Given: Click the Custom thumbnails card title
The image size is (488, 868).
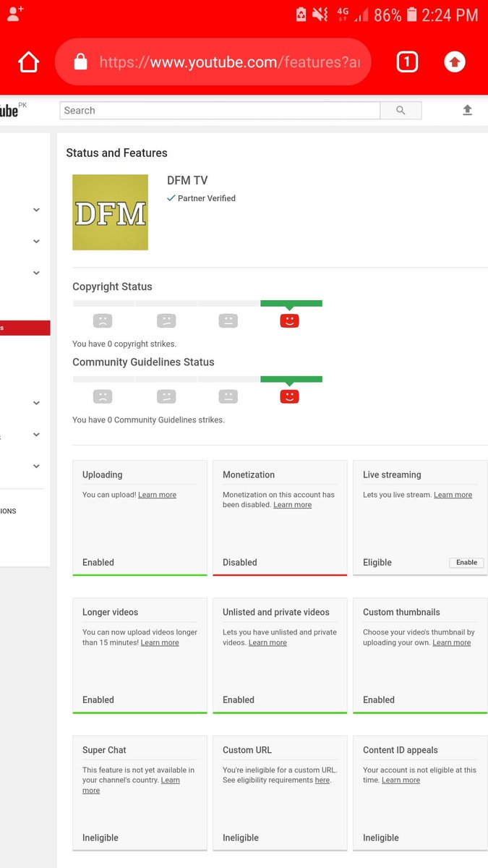Looking at the screenshot, I should tap(401, 612).
